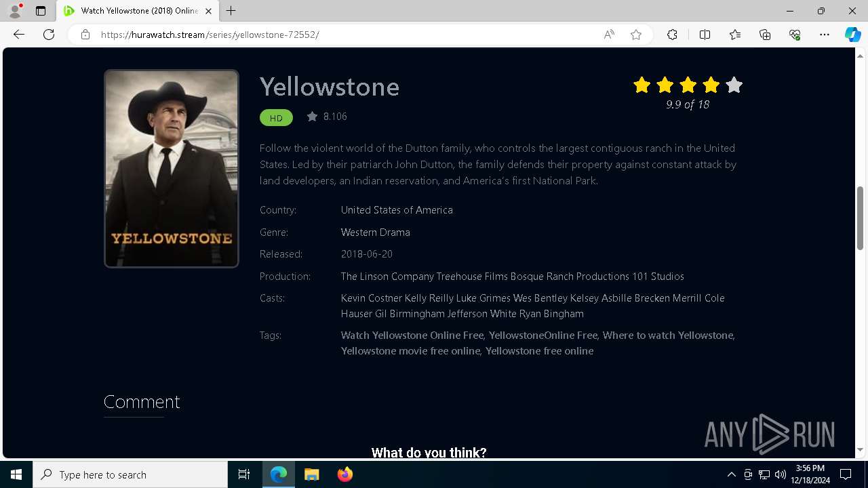This screenshot has width=868, height=488.
Task: Open Kevin Costner cast link
Action: tap(372, 298)
